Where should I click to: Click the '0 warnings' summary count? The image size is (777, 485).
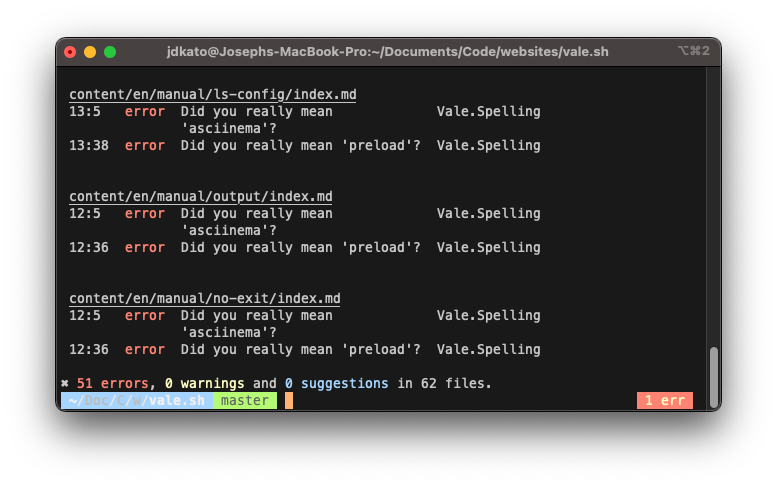point(205,383)
